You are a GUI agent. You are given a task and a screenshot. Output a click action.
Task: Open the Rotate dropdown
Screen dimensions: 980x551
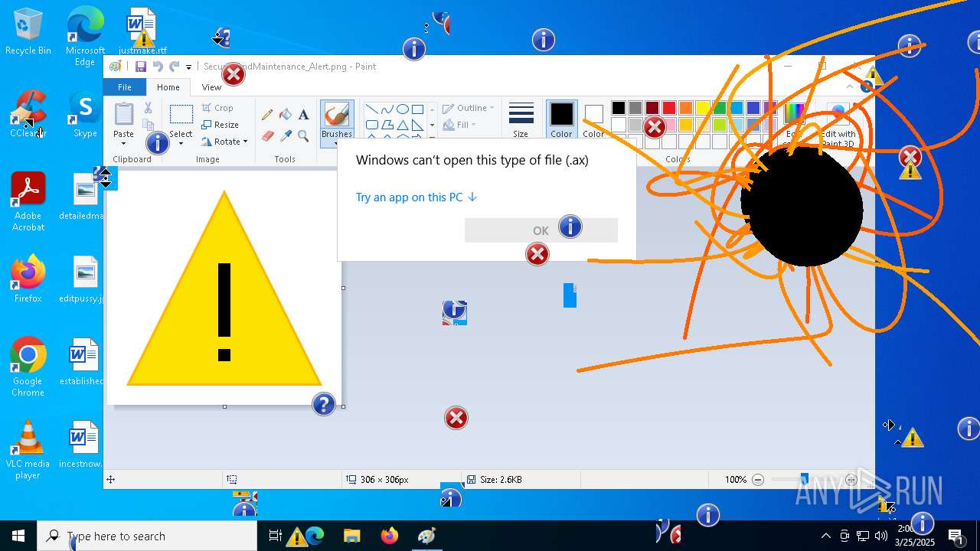coord(224,142)
